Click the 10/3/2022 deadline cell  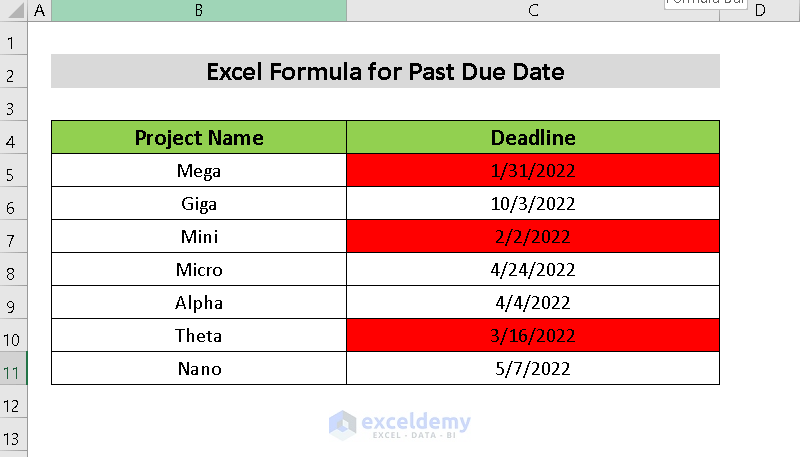point(533,204)
